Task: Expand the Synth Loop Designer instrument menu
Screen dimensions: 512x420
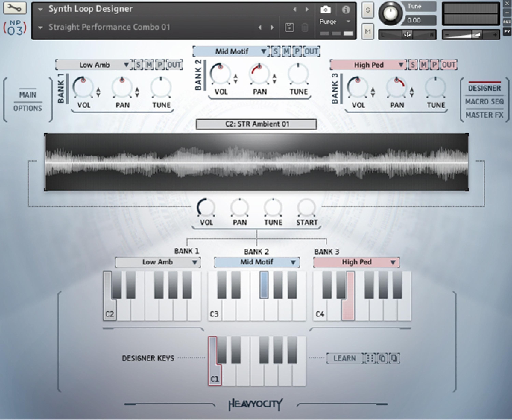Action: point(40,10)
